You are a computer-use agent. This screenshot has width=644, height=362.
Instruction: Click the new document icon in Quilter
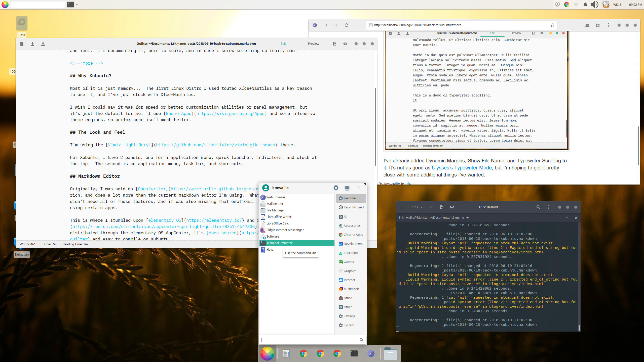tap(22, 44)
